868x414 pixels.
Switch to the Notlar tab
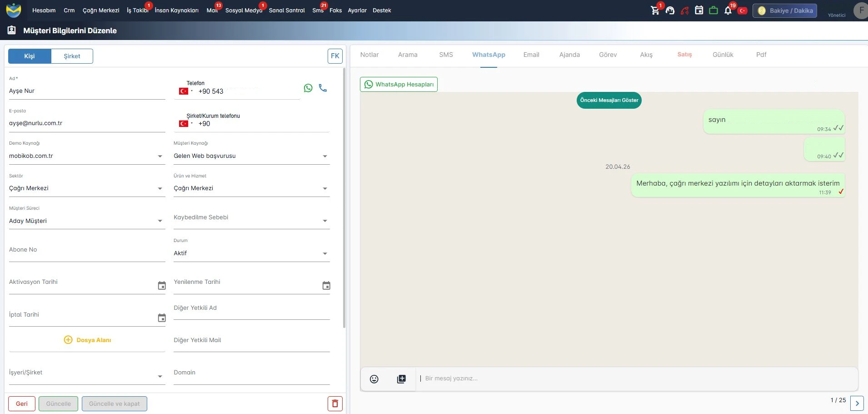click(x=369, y=55)
